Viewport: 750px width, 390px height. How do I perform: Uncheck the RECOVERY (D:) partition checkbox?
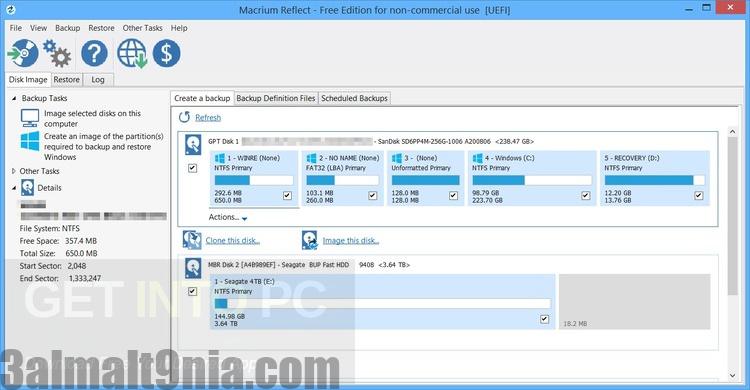pos(698,195)
